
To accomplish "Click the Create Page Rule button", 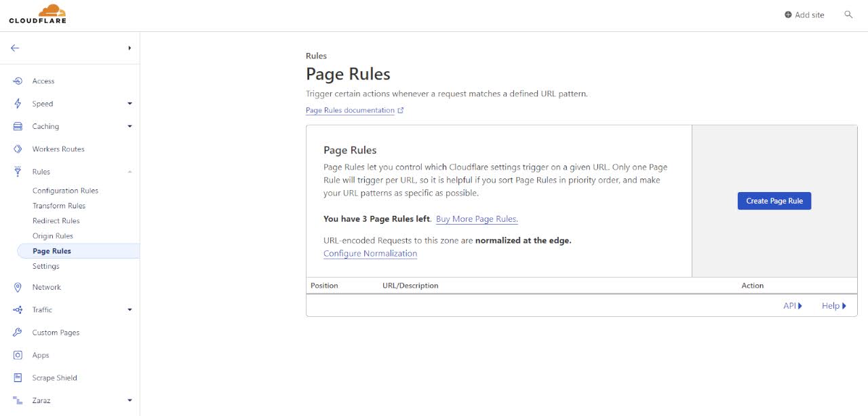I will [774, 201].
